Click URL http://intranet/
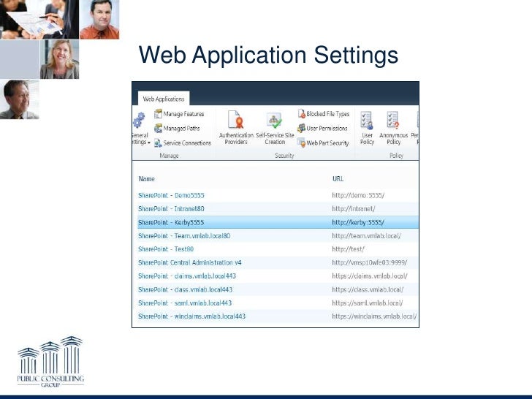532x399 pixels. tap(354, 209)
